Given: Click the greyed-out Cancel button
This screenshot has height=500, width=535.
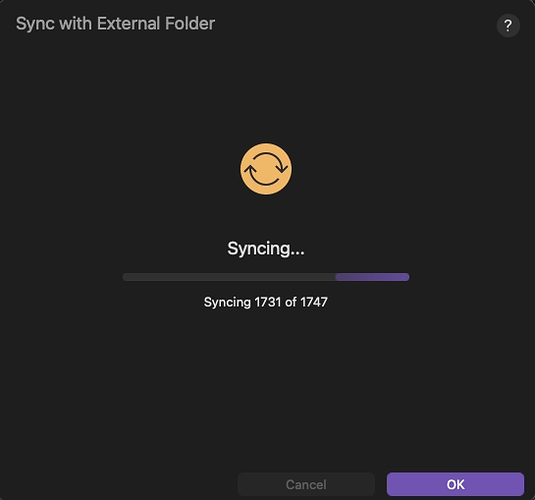Looking at the screenshot, I should 306,484.
